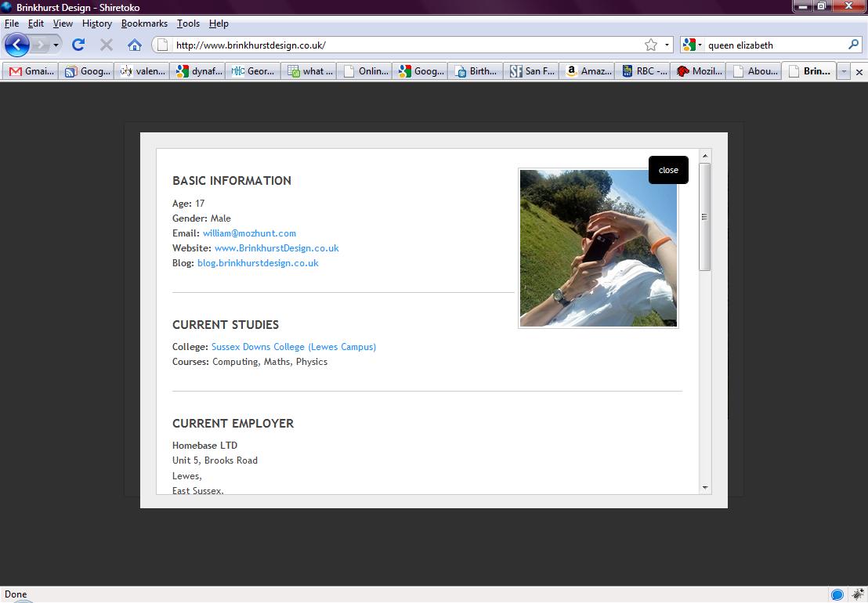Open the Bookmarks menu
868x603 pixels.
point(144,23)
